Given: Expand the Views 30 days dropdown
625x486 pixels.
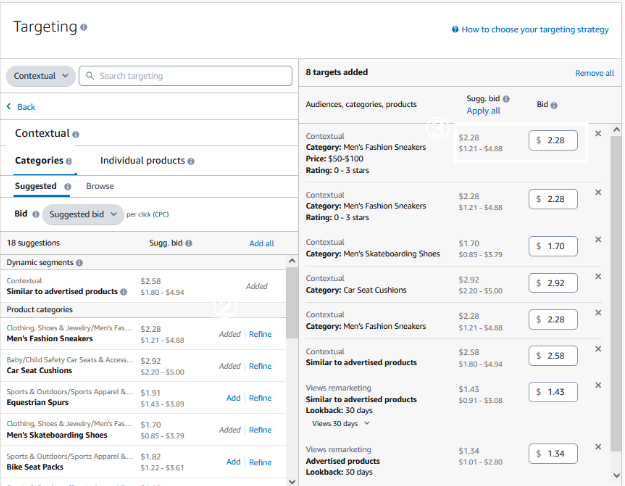Looking at the screenshot, I should (341, 423).
